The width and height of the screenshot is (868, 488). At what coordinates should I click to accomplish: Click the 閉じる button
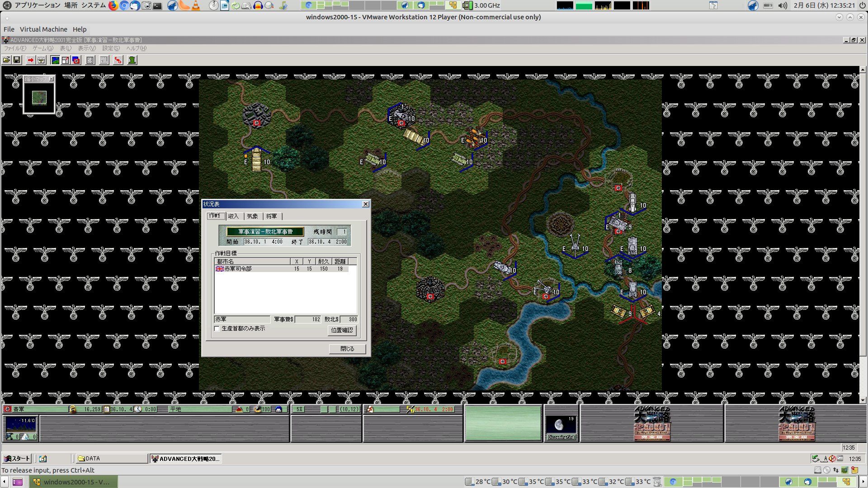coord(347,349)
